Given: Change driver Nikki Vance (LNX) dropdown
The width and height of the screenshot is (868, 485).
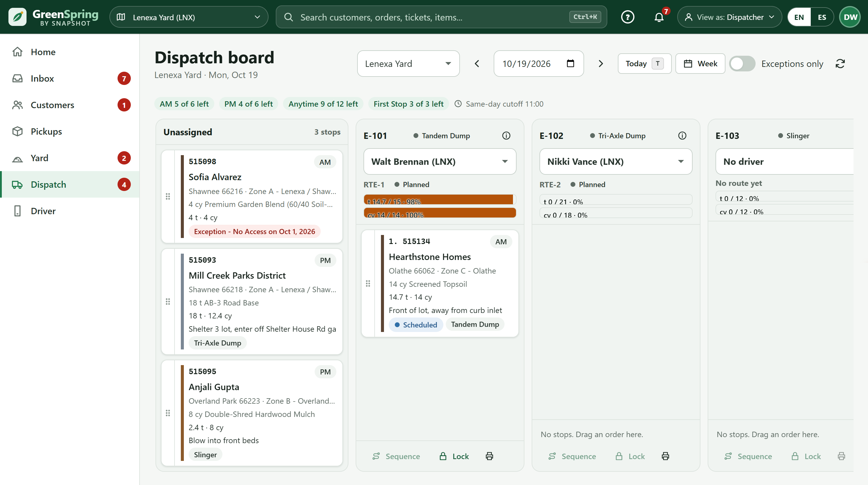Looking at the screenshot, I should (x=616, y=162).
